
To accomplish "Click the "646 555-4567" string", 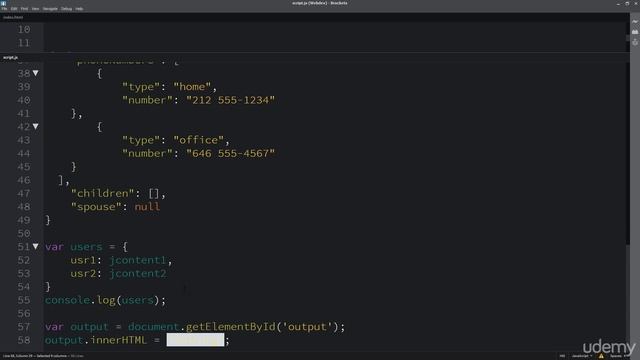I will pyautogui.click(x=231, y=153).
